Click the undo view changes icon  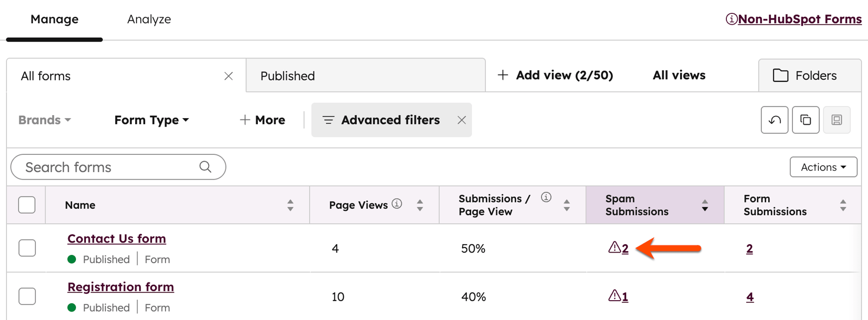coord(774,120)
